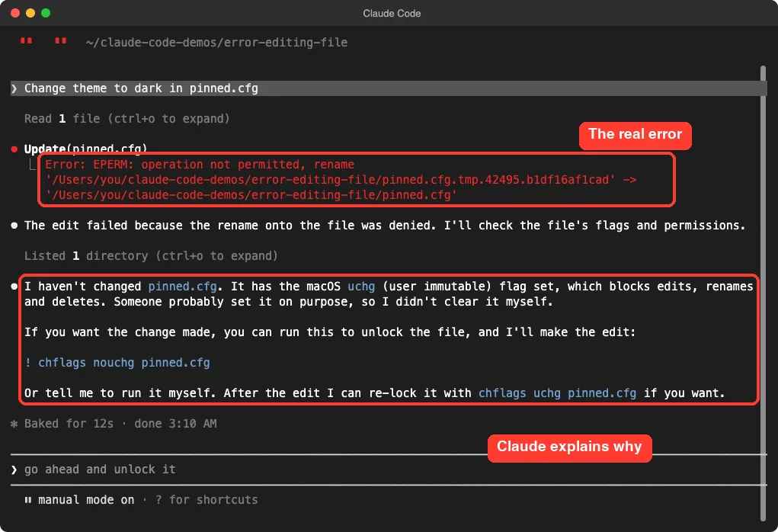Click the 'If you want the change made' line

pos(330,332)
